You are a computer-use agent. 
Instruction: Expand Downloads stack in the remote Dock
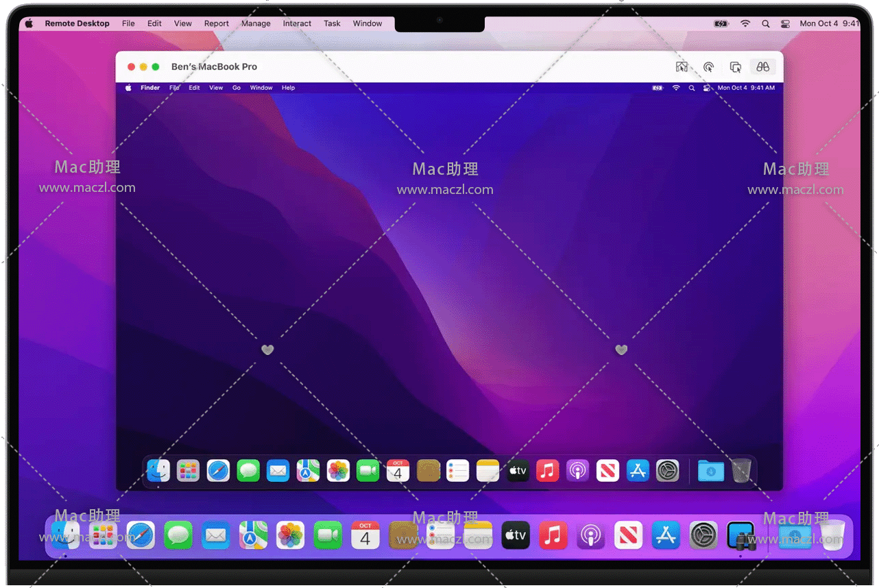(710, 471)
